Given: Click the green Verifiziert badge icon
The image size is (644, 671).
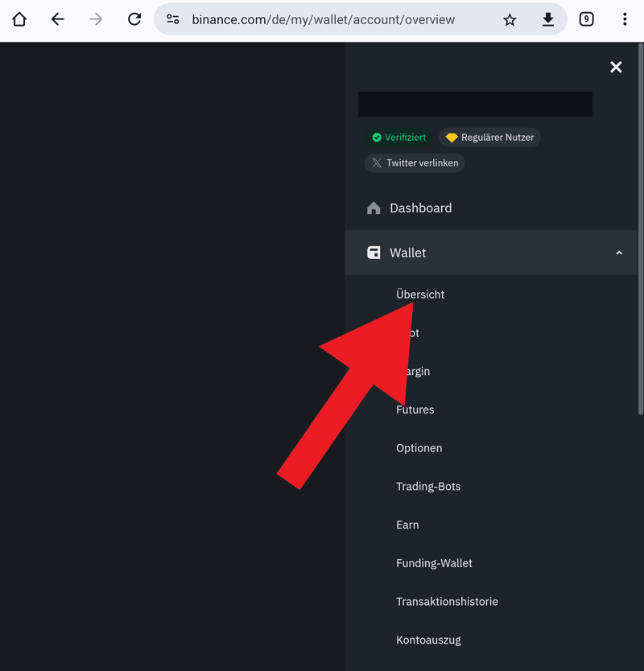Looking at the screenshot, I should tap(376, 137).
